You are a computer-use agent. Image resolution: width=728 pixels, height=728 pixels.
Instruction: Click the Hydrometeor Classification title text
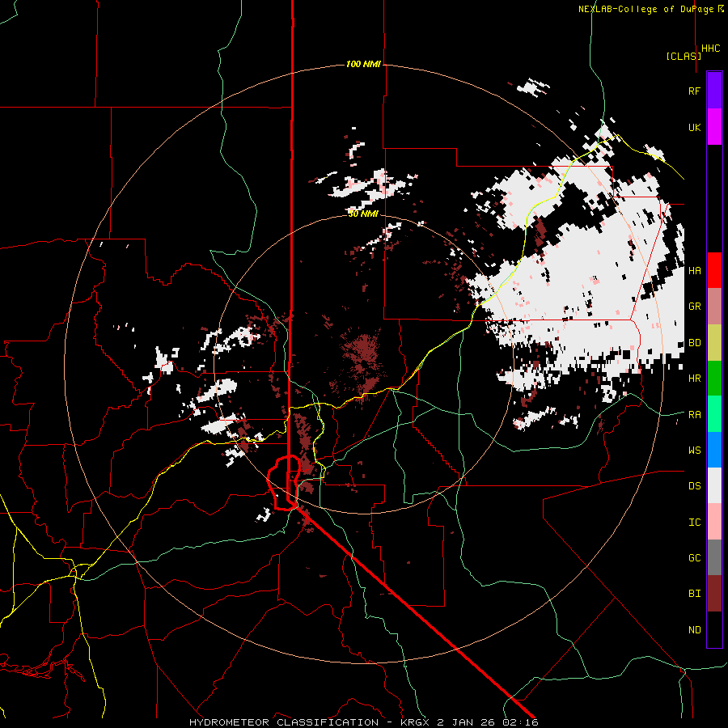[283, 722]
